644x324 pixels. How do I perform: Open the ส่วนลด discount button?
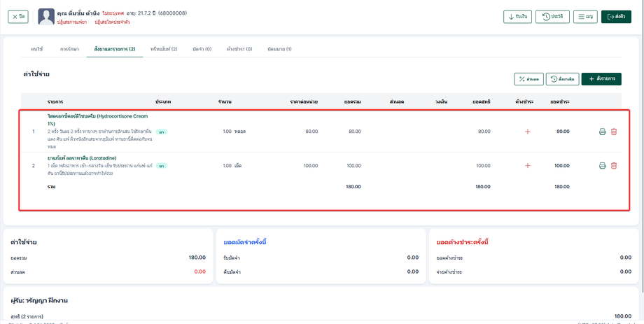(x=528, y=79)
